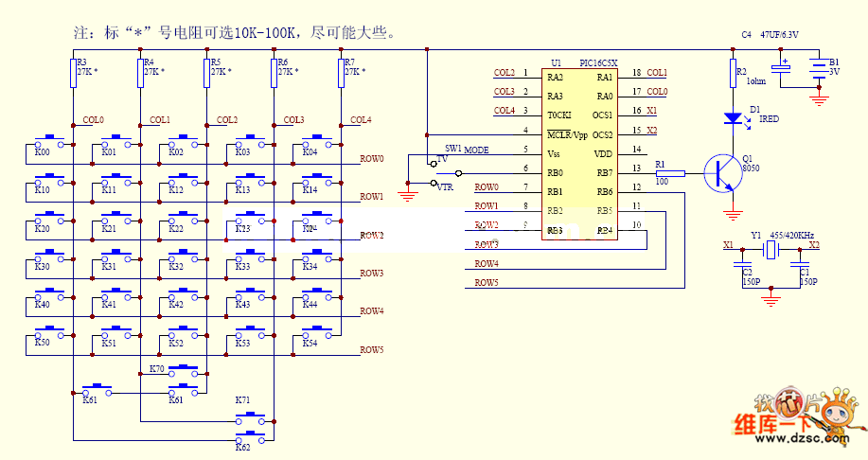Select the Y1 crystal oscillator symbol
This screenshot has width=868, height=460.
[771, 249]
